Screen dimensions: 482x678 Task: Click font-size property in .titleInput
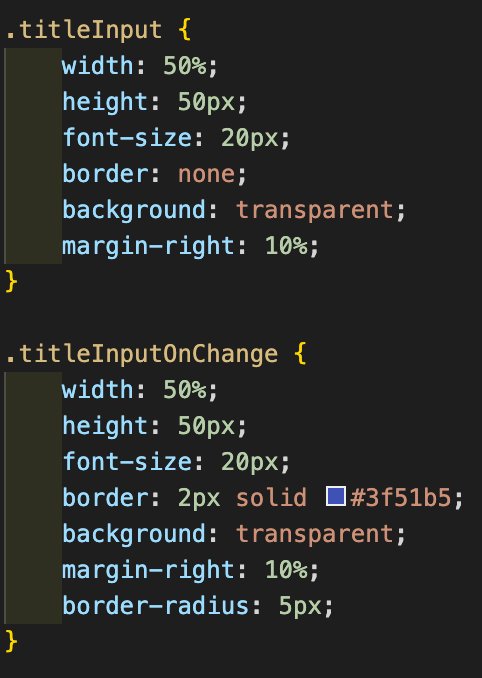click(127, 138)
